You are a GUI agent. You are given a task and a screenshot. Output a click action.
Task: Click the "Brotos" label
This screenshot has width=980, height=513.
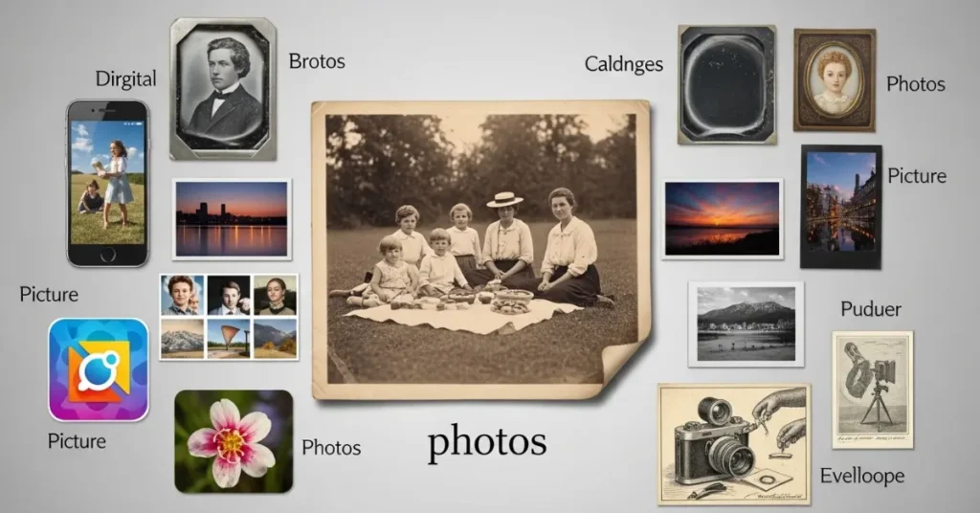(x=317, y=61)
